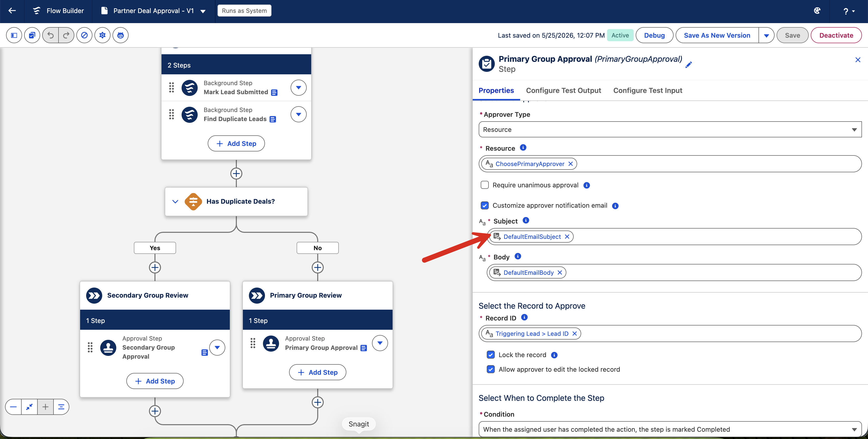Open the help question mark menu

tap(849, 11)
